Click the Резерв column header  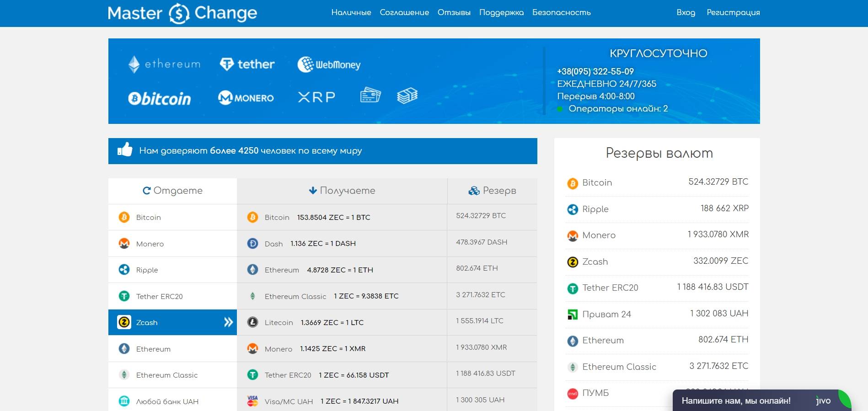[492, 191]
